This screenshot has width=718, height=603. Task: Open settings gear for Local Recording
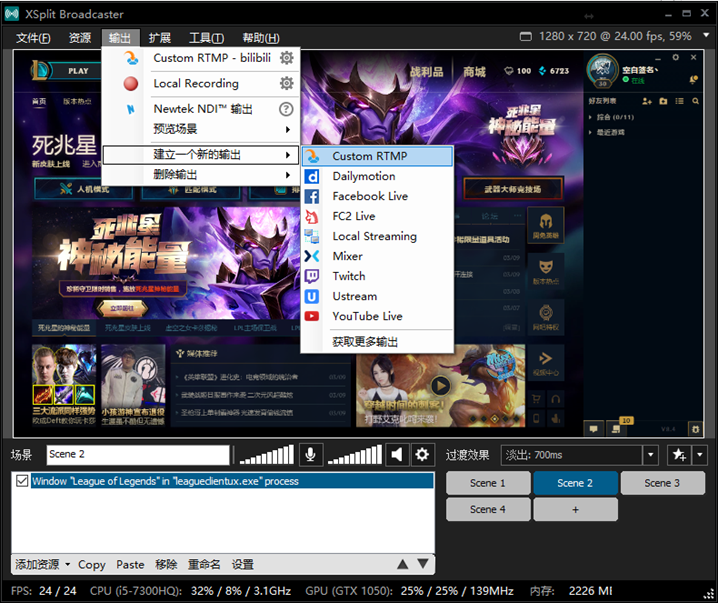tap(287, 83)
